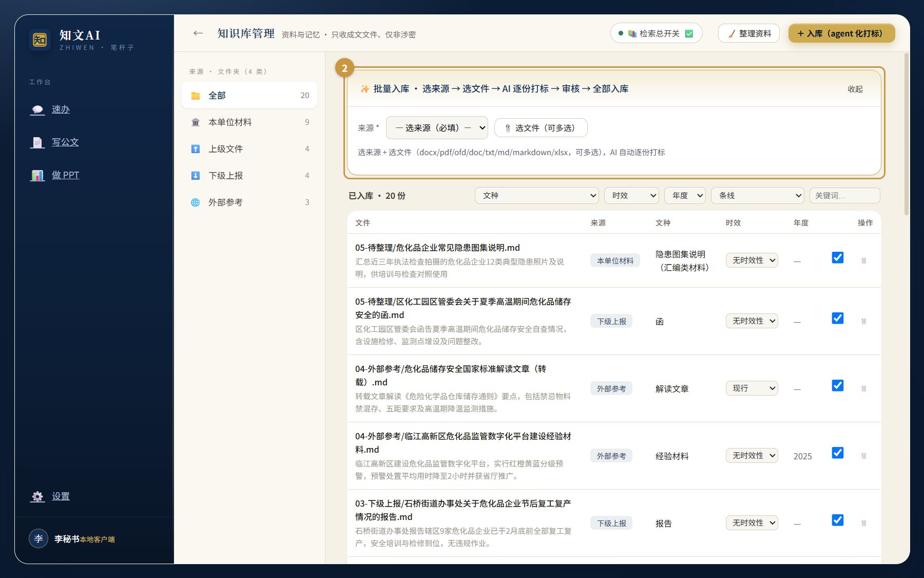Viewport: 924px width, 578px height.
Task: Click the 已入库 · 20 份 label
Action: coord(377,196)
